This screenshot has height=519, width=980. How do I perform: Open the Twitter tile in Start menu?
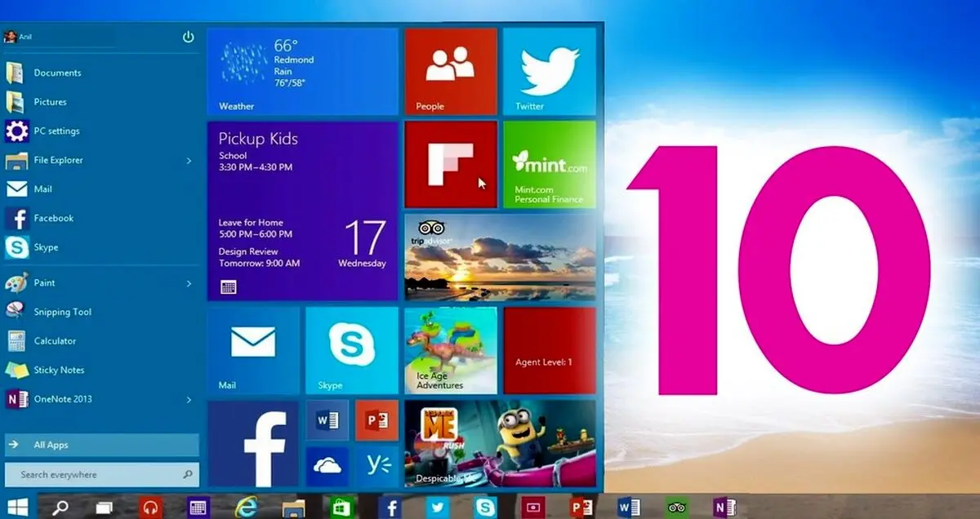(549, 72)
